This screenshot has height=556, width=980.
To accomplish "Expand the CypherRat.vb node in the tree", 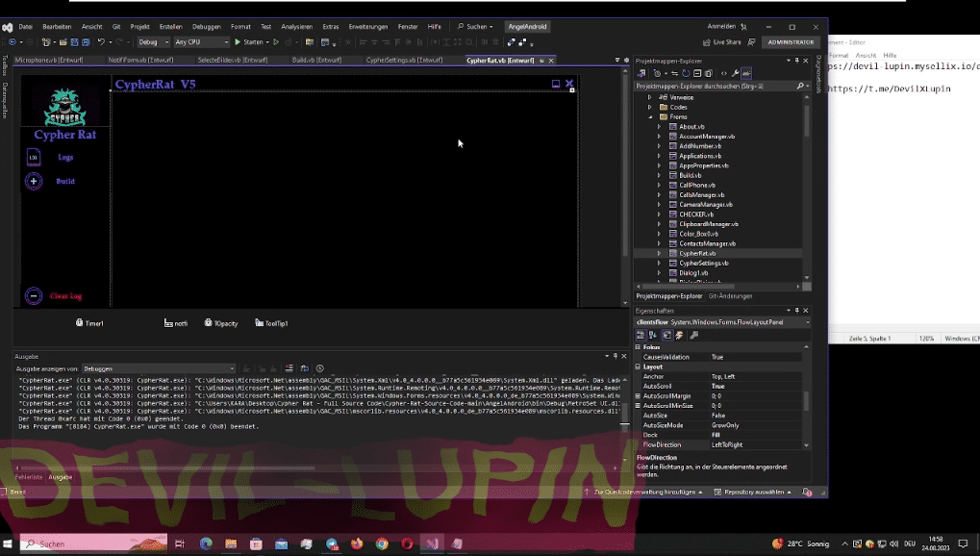I will click(660, 253).
